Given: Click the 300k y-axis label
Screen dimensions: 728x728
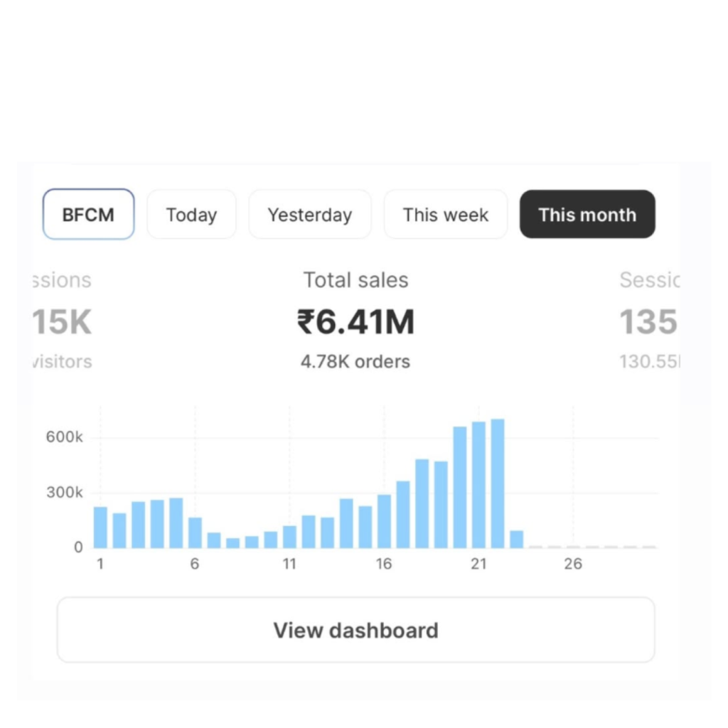Looking at the screenshot, I should [64, 492].
